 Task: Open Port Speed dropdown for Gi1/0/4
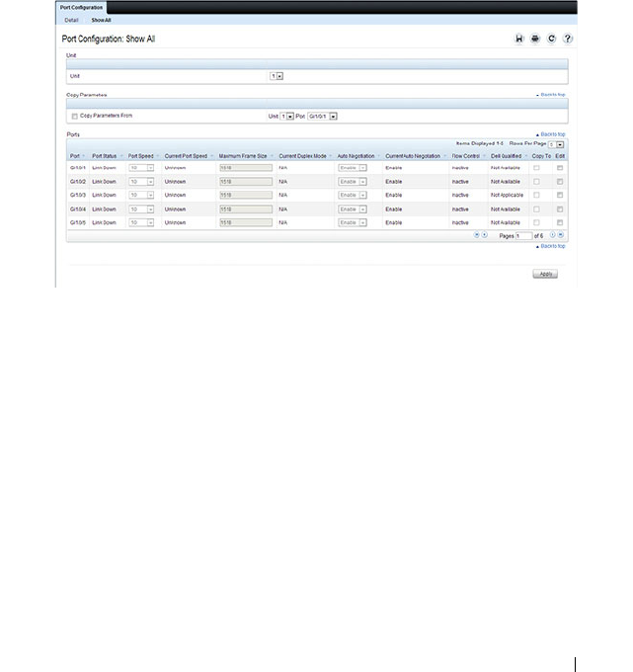pyautogui.click(x=141, y=210)
